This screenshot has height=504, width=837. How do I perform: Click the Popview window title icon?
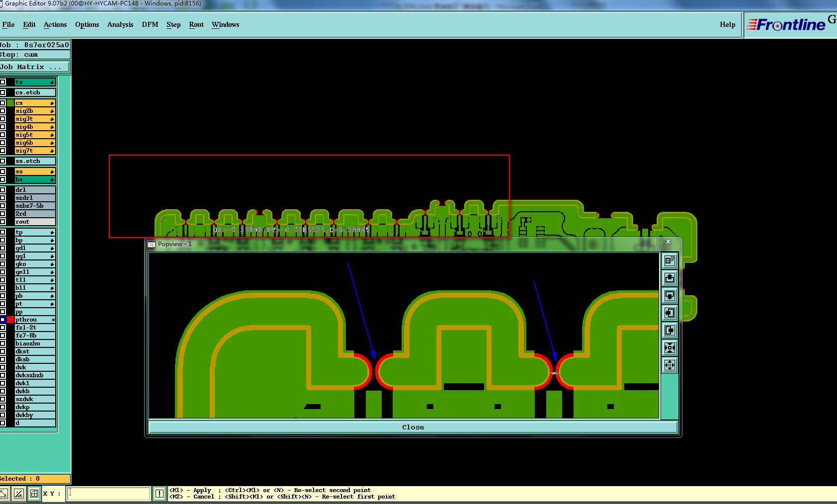click(152, 244)
